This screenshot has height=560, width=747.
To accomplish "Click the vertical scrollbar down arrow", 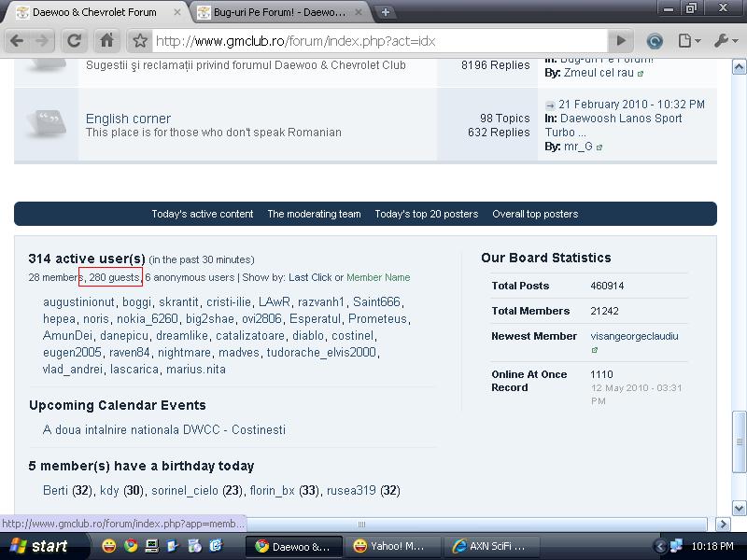I will (x=739, y=508).
